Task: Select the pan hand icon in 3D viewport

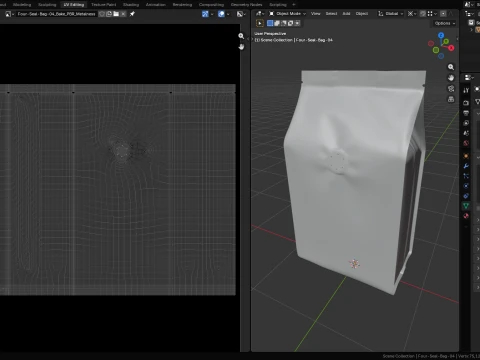Action: pyautogui.click(x=451, y=78)
